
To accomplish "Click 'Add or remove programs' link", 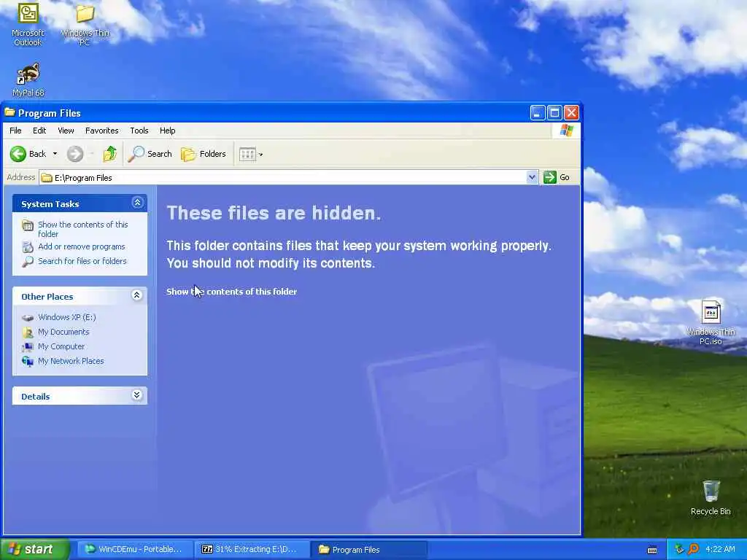I will (82, 246).
